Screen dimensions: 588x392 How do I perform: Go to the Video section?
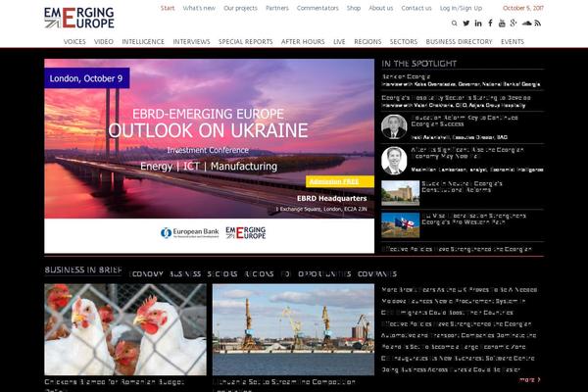pos(104,41)
